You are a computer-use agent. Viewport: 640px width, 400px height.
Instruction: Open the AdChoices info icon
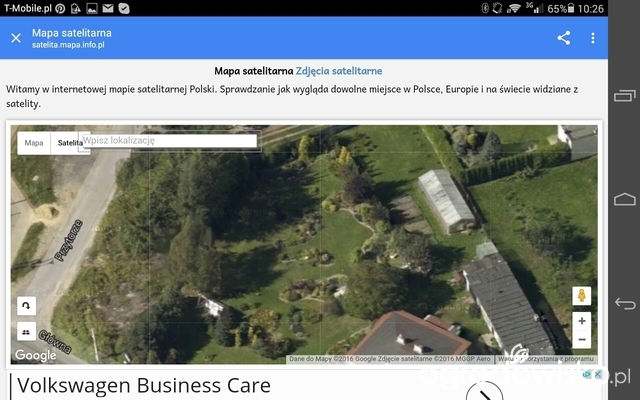(587, 374)
